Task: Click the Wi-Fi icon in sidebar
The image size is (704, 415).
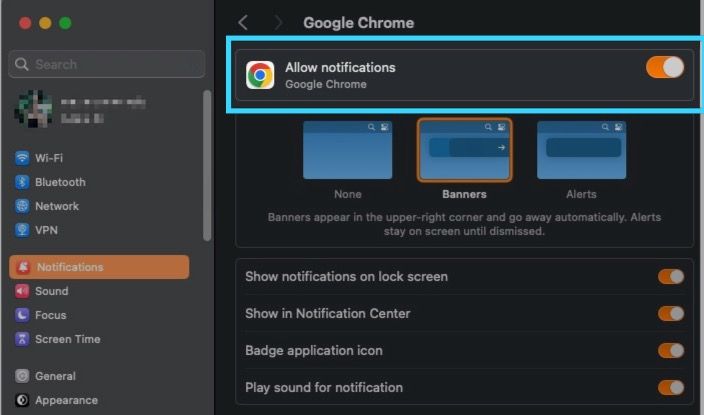Action: 22,158
